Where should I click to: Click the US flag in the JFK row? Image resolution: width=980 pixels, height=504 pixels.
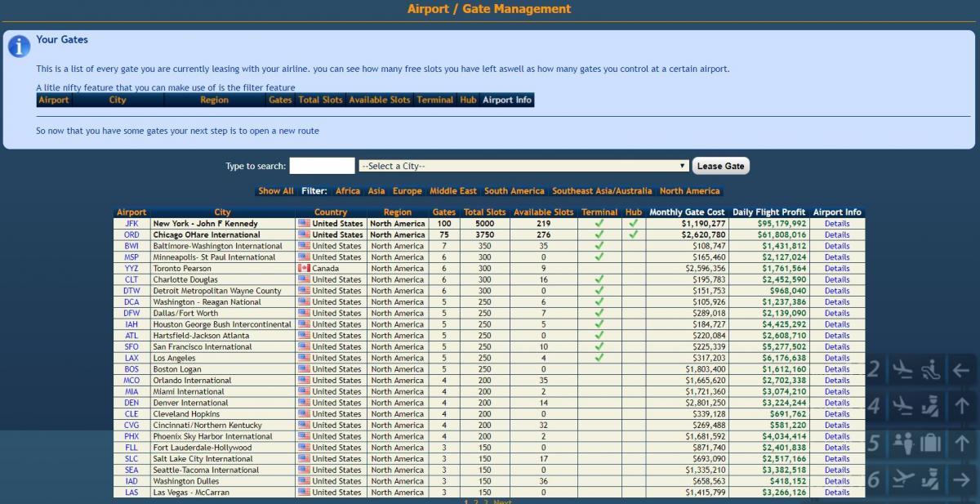tap(304, 223)
